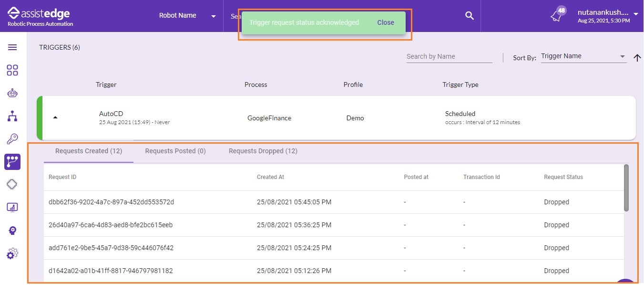The width and height of the screenshot is (644, 285).
Task: Click the Search by Name field
Action: (449, 56)
